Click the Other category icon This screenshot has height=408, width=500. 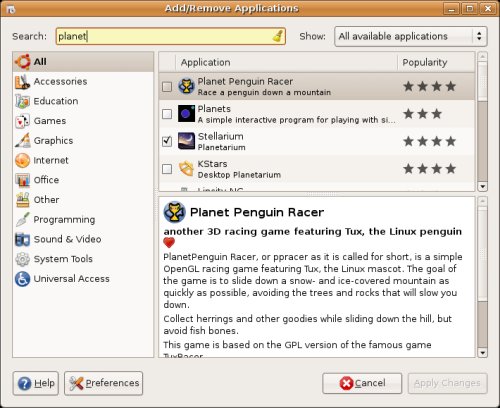[x=23, y=200]
